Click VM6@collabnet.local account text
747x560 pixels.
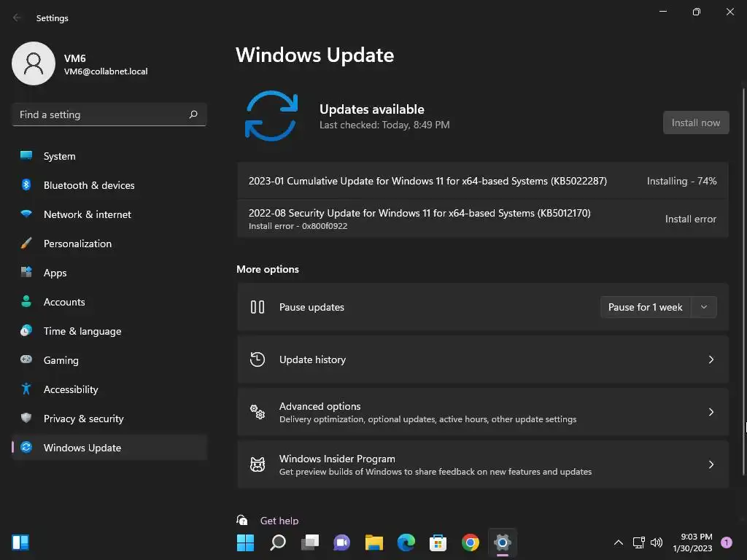click(106, 71)
